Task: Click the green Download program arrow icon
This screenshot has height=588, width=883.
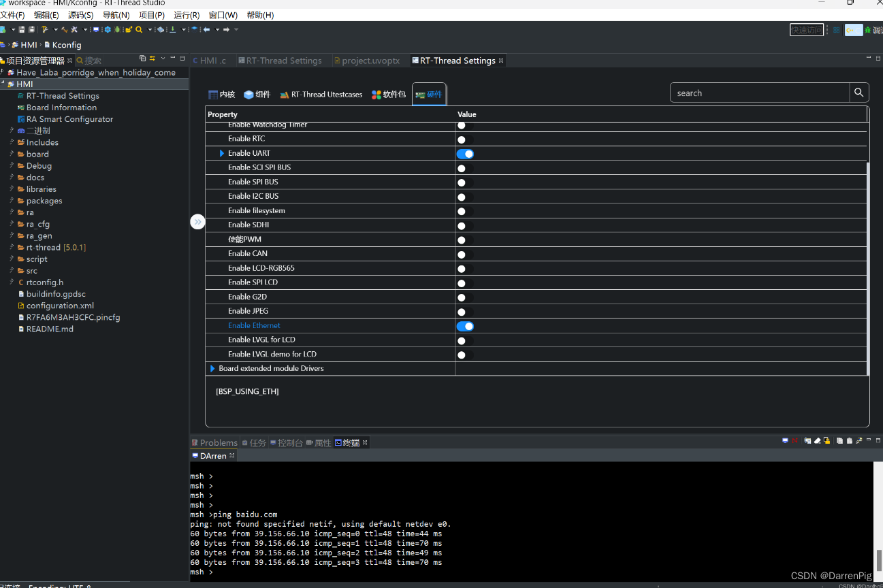Action: (172, 30)
